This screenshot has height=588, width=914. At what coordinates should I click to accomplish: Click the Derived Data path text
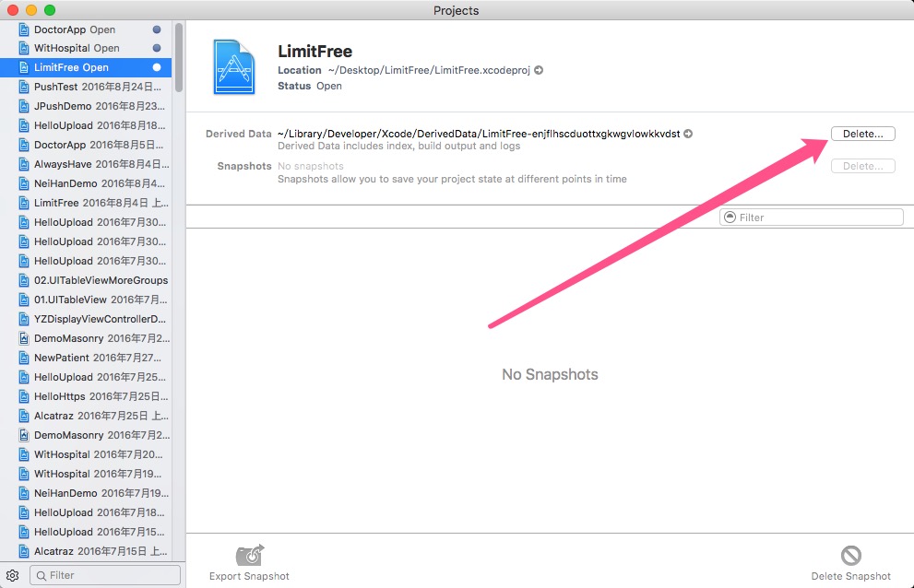(x=479, y=134)
